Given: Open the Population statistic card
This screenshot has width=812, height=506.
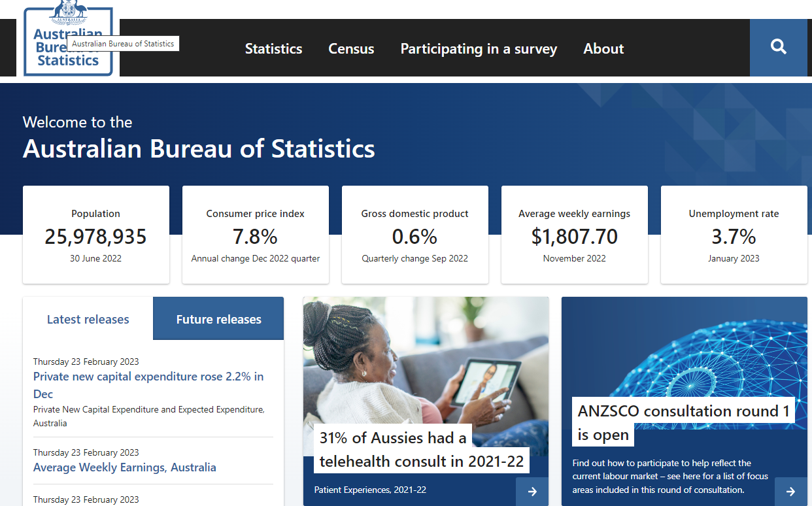Looking at the screenshot, I should coord(96,235).
